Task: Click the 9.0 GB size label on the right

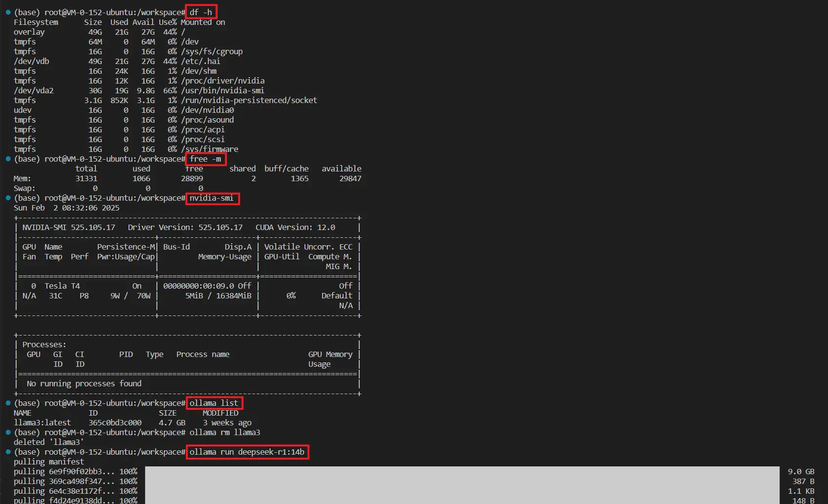Action: [x=801, y=471]
